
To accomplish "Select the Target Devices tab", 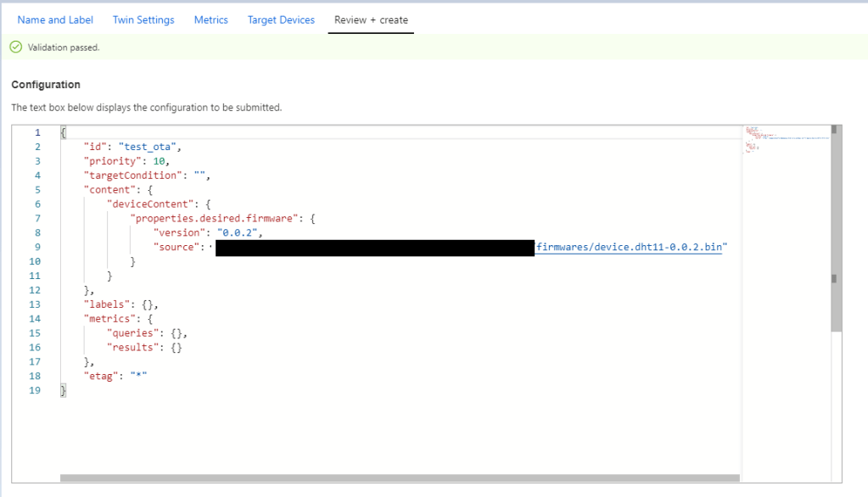I will click(x=281, y=20).
